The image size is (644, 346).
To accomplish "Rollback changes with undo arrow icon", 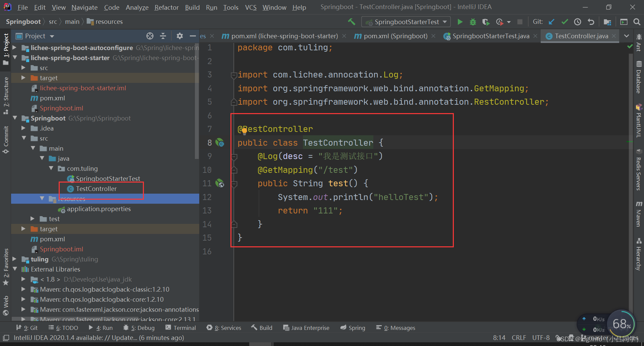I will coord(591,22).
